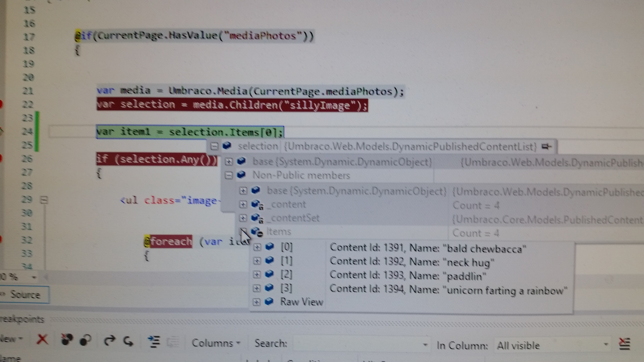Click the selection.Any() condition on line 26
This screenshot has height=362, width=644.
tap(157, 159)
